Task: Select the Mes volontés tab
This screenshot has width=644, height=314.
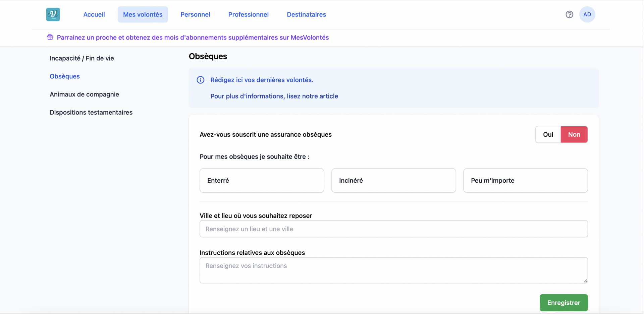Action: pos(143,14)
